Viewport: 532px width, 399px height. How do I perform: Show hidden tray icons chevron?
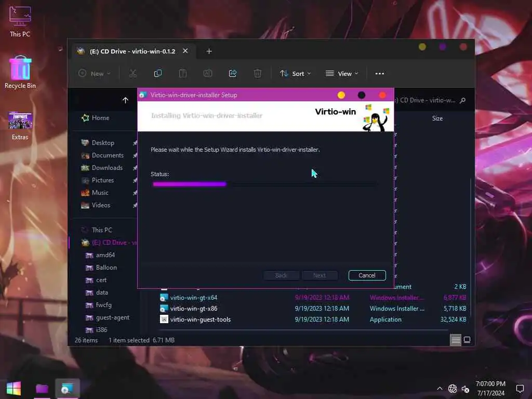click(440, 389)
